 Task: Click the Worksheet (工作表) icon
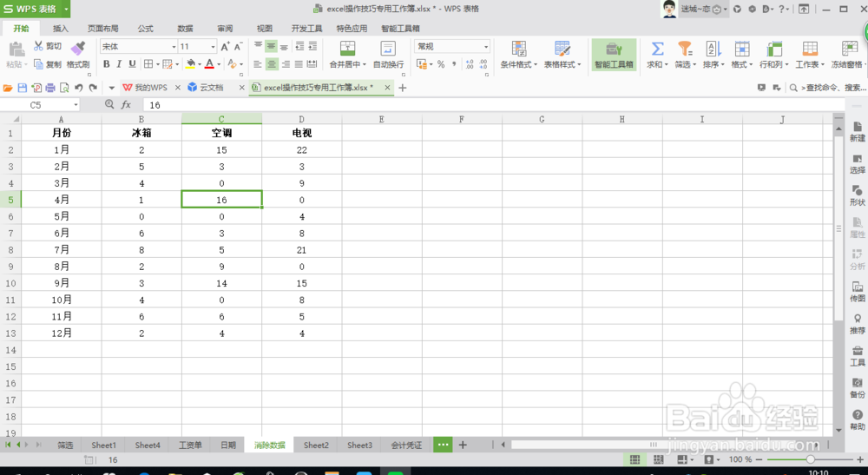810,49
